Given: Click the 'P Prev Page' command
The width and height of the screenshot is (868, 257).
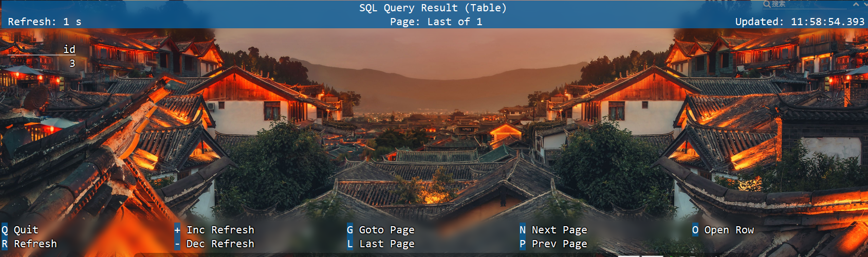Looking at the screenshot, I should pos(553,244).
